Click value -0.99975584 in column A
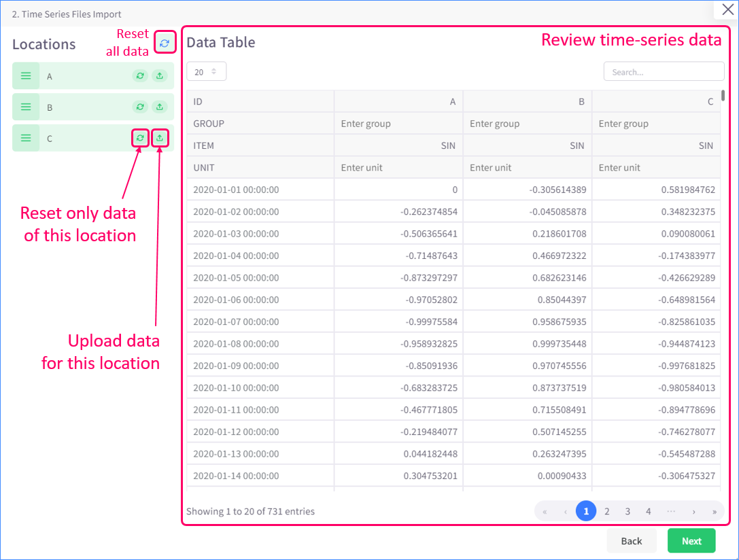 [x=398, y=321]
